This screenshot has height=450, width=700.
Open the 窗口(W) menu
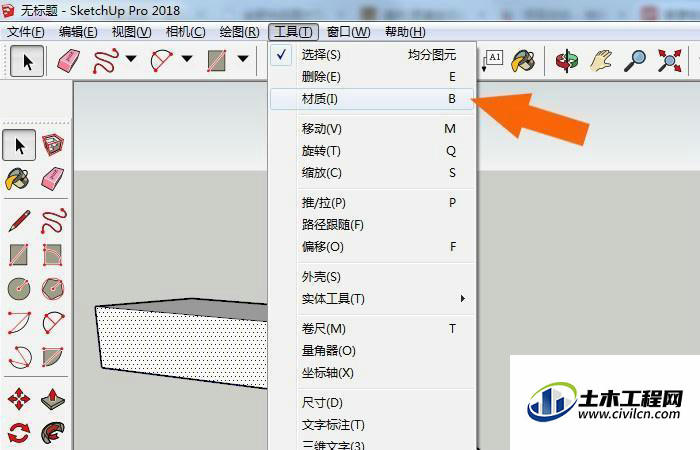point(348,32)
